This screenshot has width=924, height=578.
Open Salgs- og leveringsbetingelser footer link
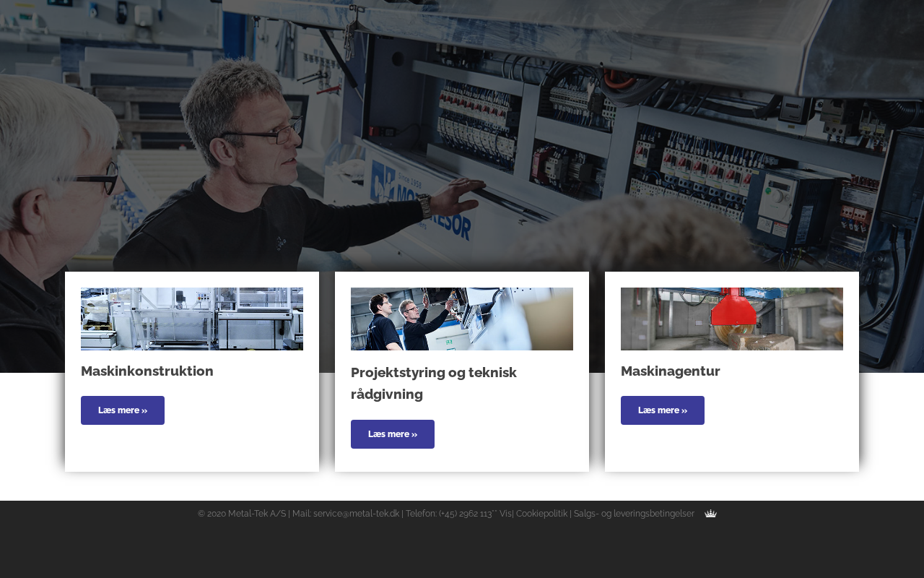click(x=634, y=514)
